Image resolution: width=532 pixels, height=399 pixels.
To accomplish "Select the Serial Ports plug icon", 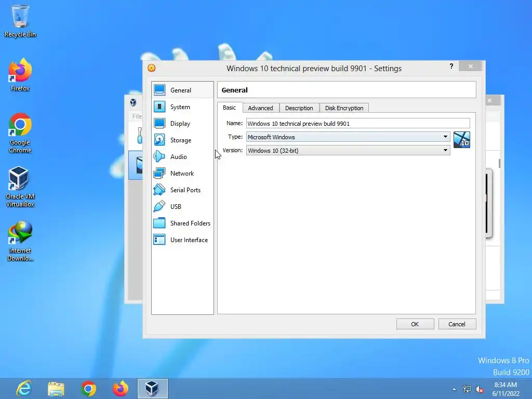I will coord(159,190).
